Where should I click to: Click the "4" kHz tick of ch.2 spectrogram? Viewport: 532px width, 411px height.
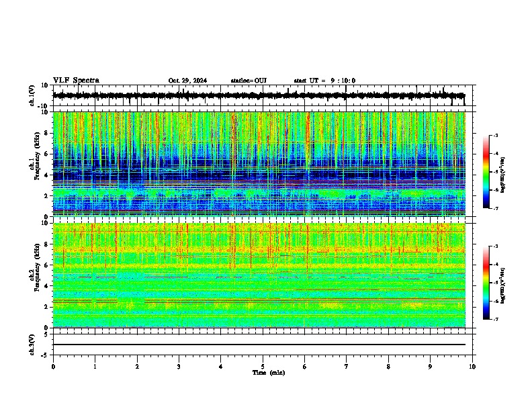[x=46, y=286]
